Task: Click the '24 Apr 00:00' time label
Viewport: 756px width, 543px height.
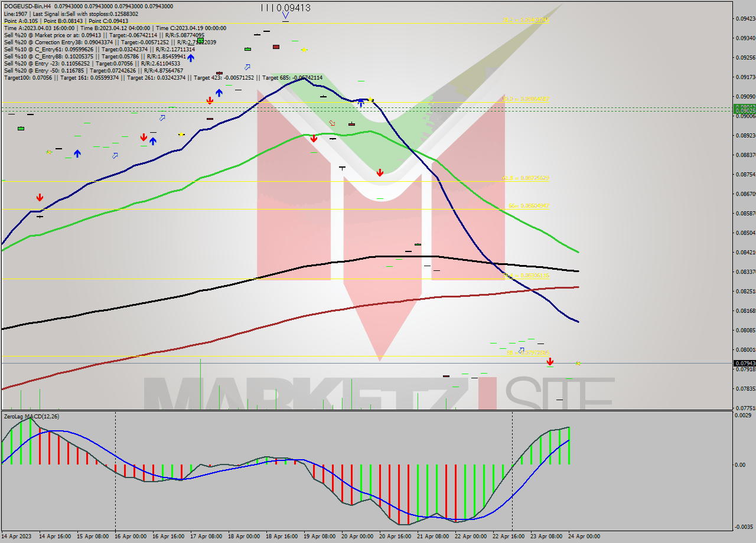Action: coord(584,537)
